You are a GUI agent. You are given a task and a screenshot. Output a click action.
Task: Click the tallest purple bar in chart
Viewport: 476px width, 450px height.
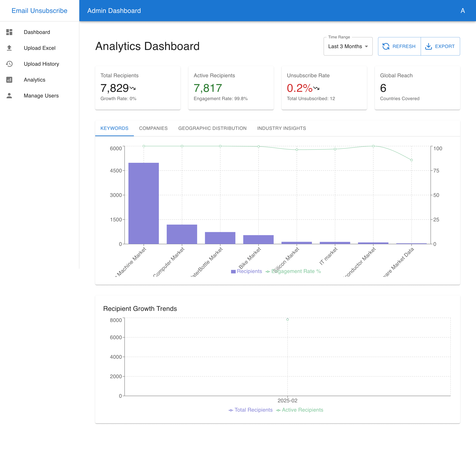click(144, 203)
